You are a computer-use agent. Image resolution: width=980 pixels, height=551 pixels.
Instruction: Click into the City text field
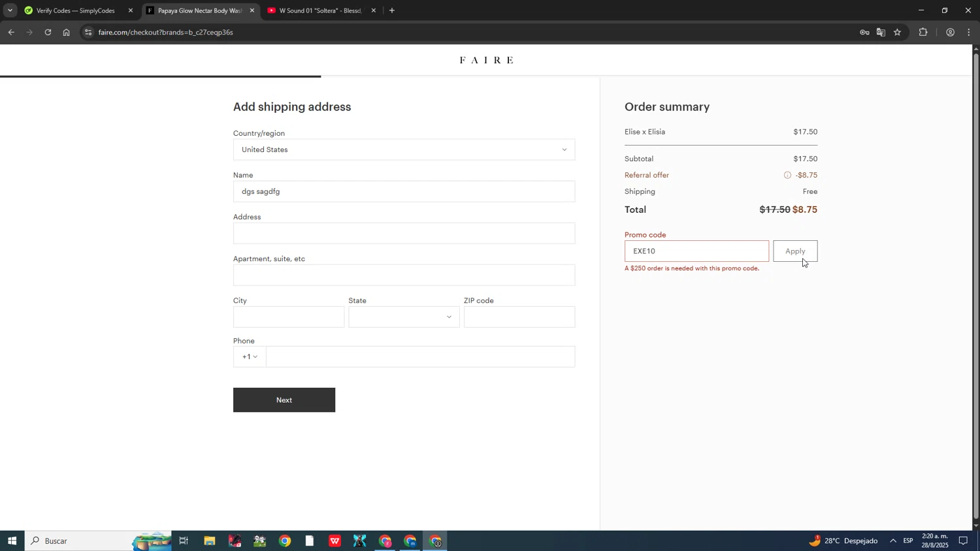(288, 317)
